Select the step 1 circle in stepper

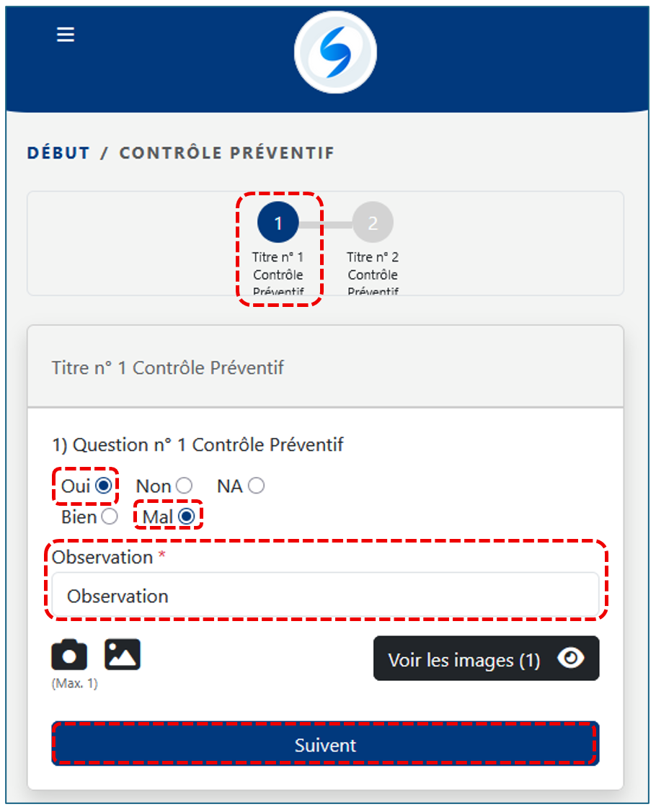click(x=278, y=223)
